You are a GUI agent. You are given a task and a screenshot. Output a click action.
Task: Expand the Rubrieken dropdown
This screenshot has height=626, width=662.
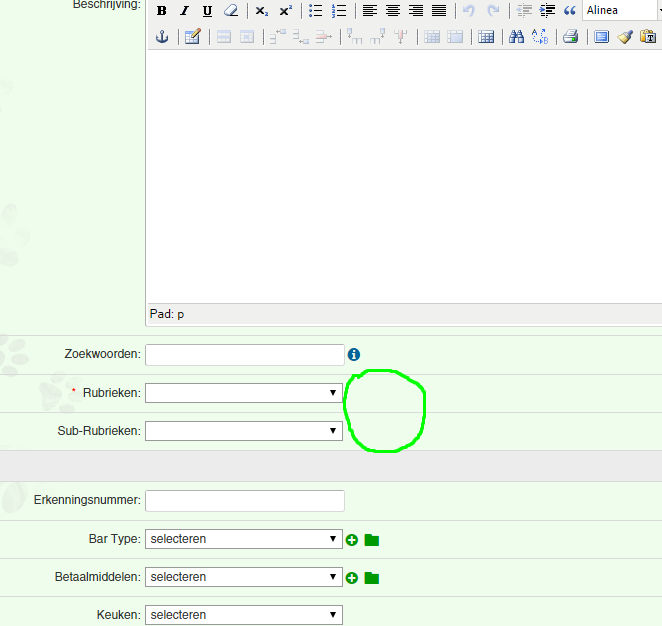(243, 393)
